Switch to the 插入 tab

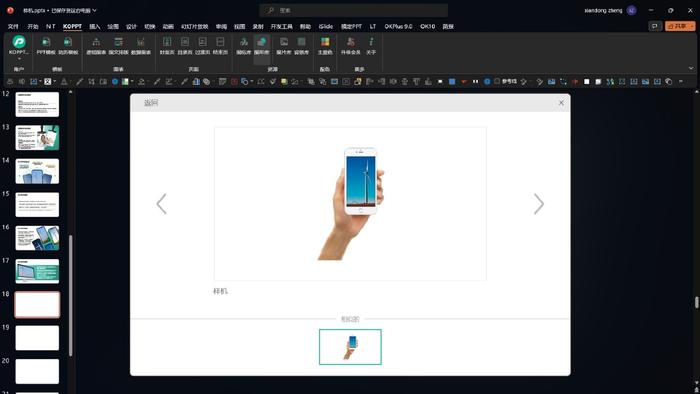tap(95, 26)
